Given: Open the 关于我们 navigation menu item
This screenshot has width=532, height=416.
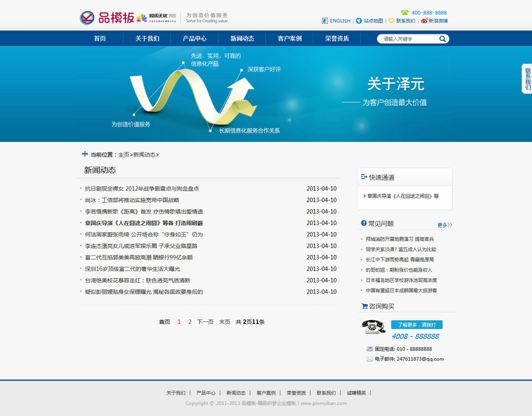Looking at the screenshot, I should [147, 38].
